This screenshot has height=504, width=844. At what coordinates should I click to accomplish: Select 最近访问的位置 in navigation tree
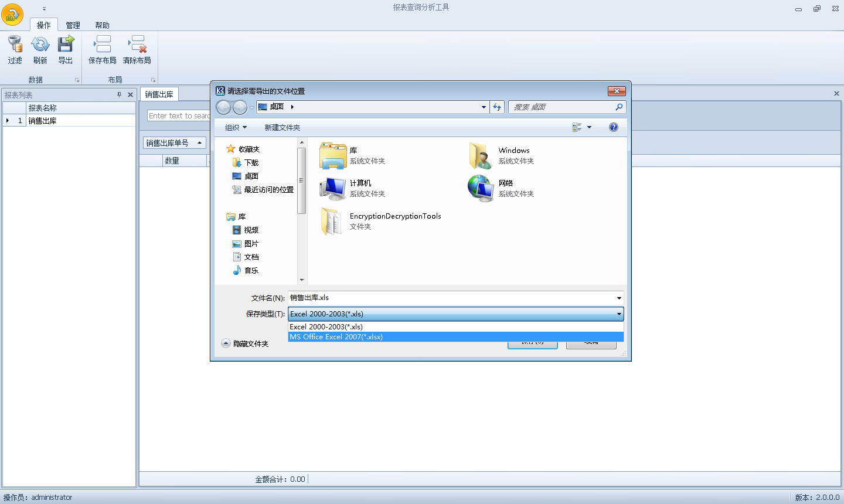pyautogui.click(x=268, y=189)
